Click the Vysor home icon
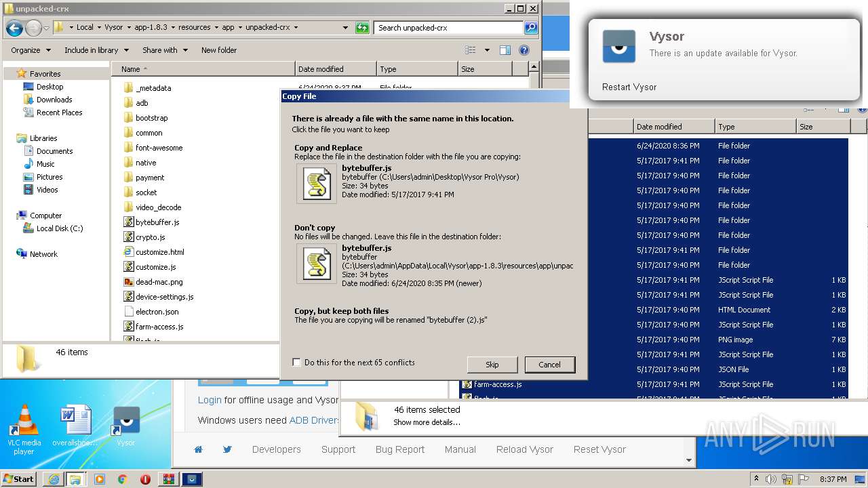The width and height of the screenshot is (868, 488). coord(199,449)
